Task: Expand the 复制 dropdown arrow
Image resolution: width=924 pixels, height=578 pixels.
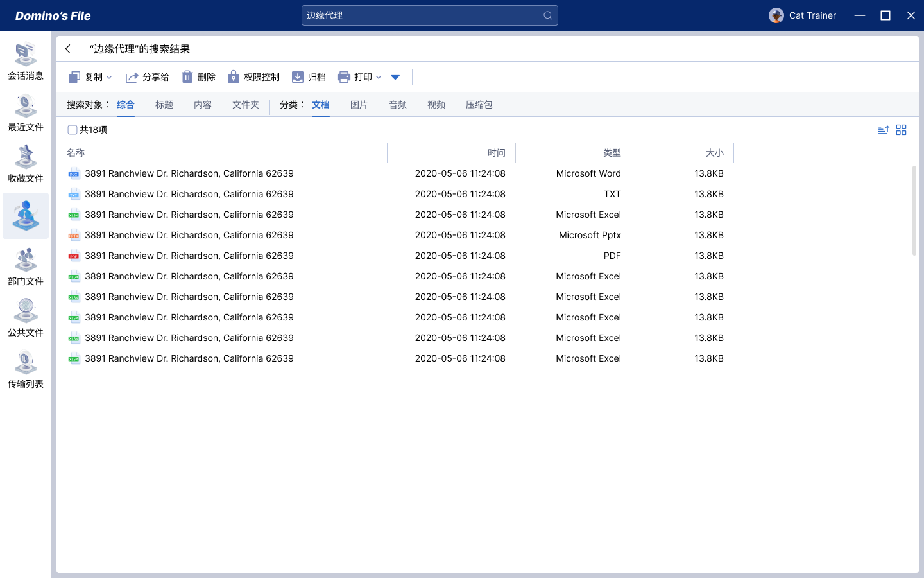Action: tap(109, 77)
